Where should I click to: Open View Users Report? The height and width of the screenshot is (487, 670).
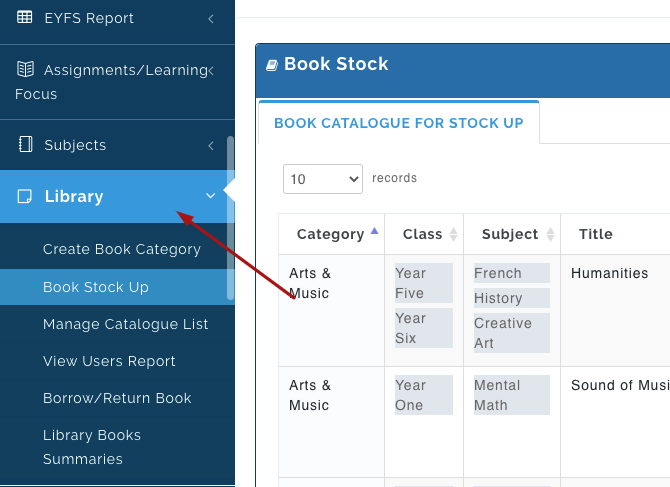click(x=109, y=361)
